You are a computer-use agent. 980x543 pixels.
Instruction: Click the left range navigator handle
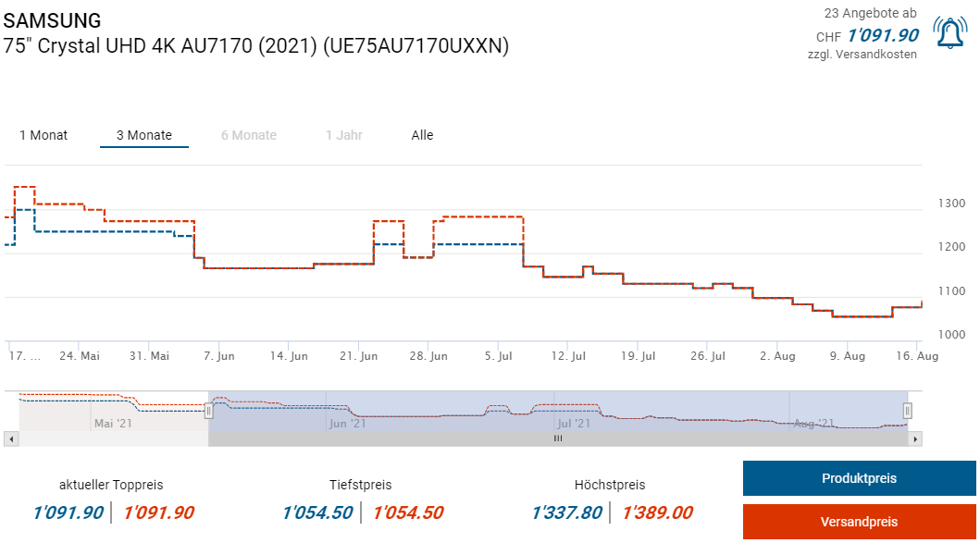tap(208, 410)
